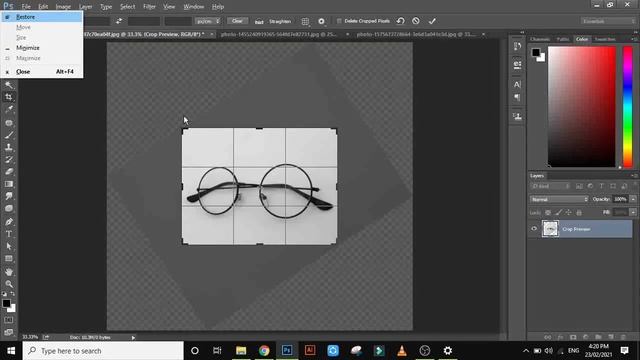The width and height of the screenshot is (640, 360).
Task: Select the Eyedropper tool
Action: tap(9, 109)
